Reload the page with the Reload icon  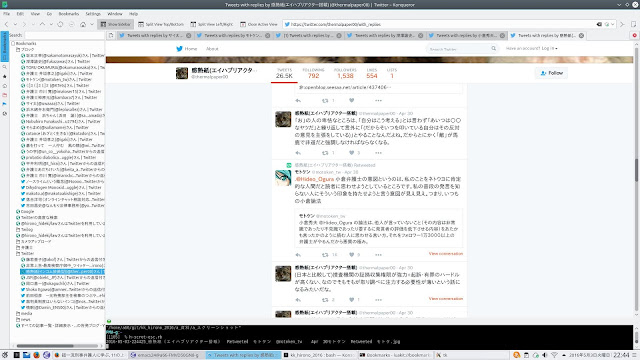(60, 24)
